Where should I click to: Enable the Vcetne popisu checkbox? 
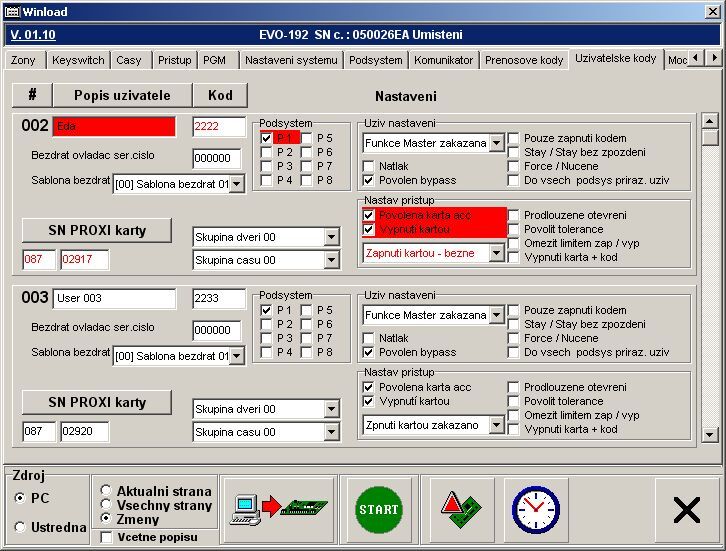coord(107,538)
